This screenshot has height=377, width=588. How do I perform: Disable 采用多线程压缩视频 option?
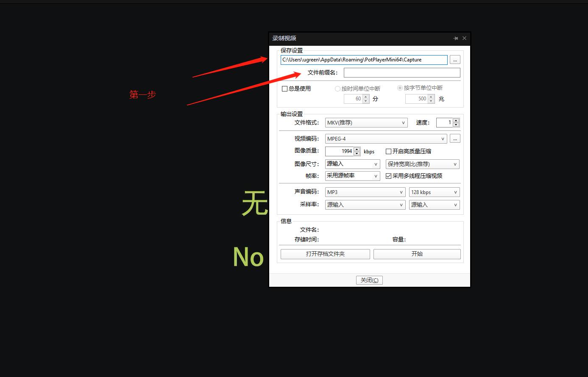pyautogui.click(x=389, y=176)
